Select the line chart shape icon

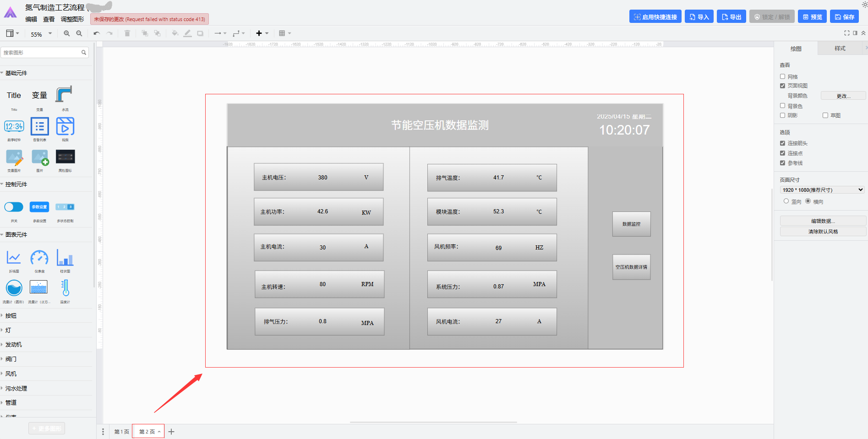[x=14, y=258]
